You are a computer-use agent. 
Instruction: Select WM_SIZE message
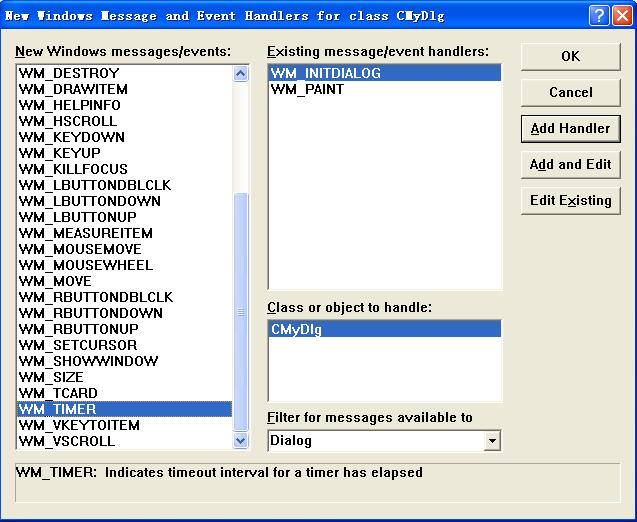click(x=125, y=377)
